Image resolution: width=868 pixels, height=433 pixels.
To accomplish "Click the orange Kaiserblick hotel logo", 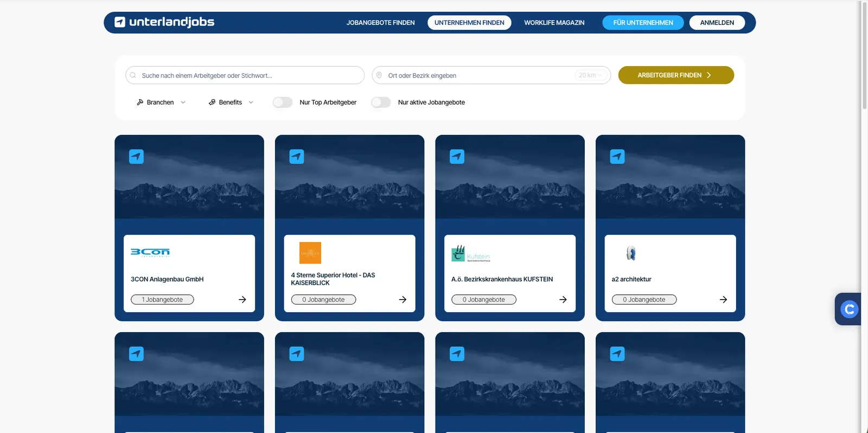I will pos(310,253).
